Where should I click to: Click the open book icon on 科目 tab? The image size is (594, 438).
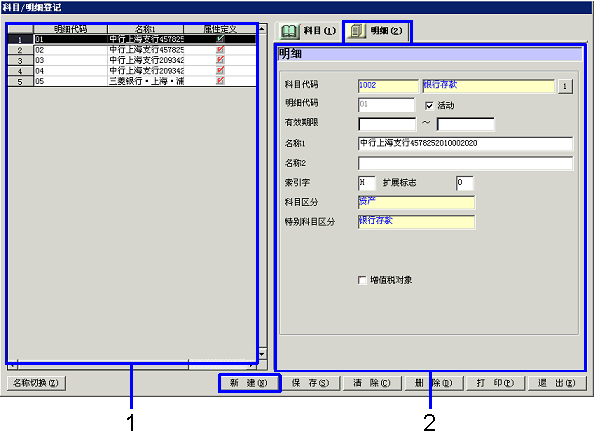[x=289, y=31]
